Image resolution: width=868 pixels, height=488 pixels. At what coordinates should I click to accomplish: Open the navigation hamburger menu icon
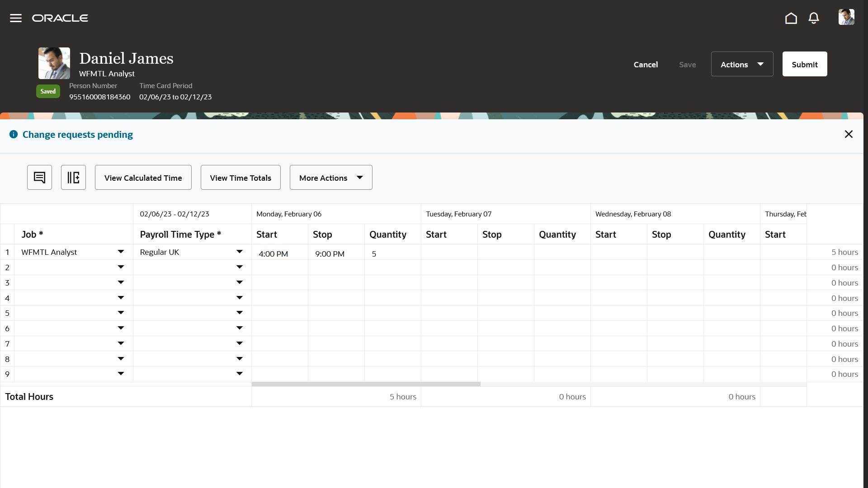[x=15, y=18]
